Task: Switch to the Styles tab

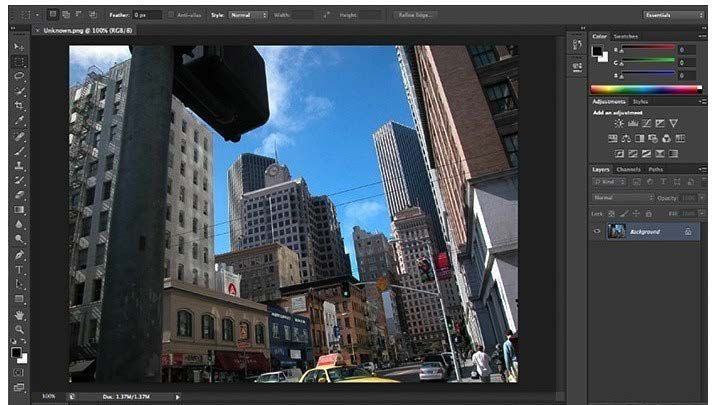Action: (x=640, y=101)
